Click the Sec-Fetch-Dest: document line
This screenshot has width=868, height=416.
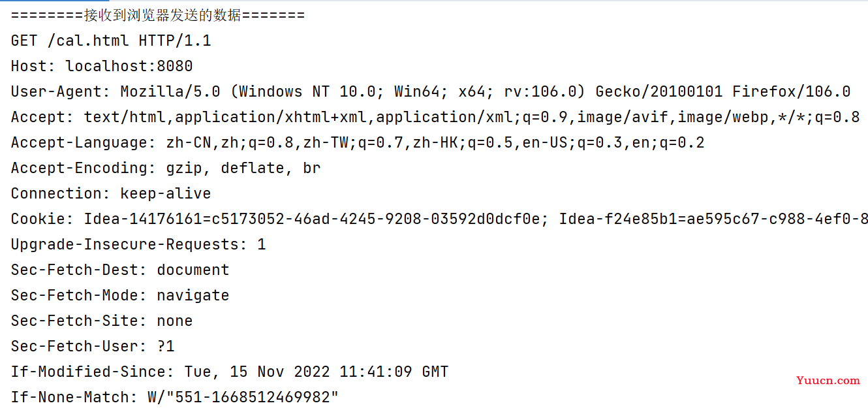pos(120,270)
